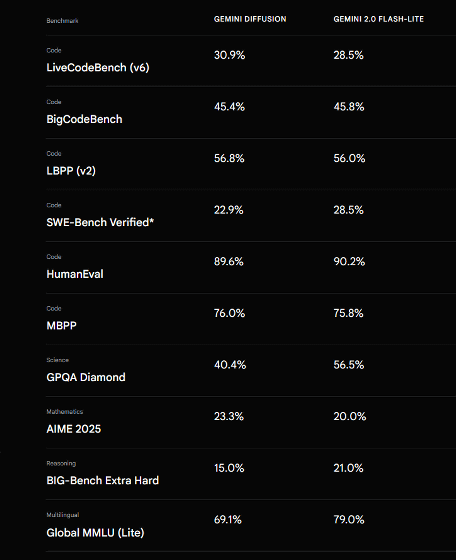Viewport: 456px width, 560px height.
Task: Click the 90.2% HumanEval Flash-Lite score
Action: [349, 261]
